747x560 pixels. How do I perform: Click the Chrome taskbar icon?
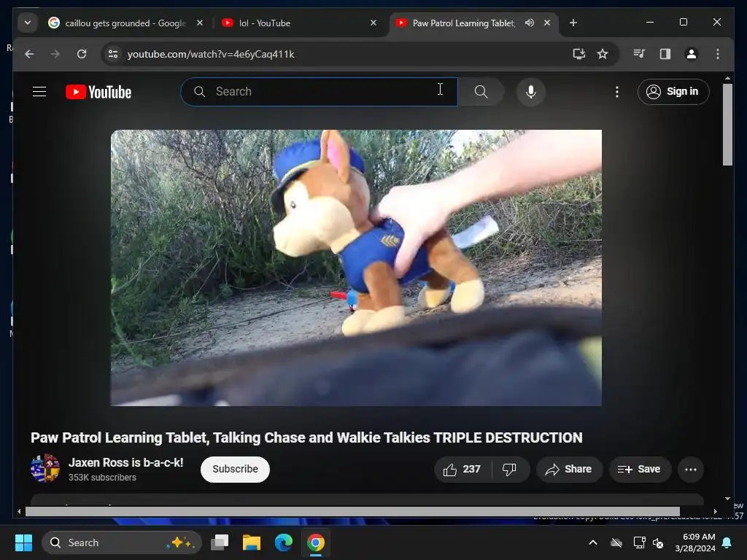(x=315, y=542)
